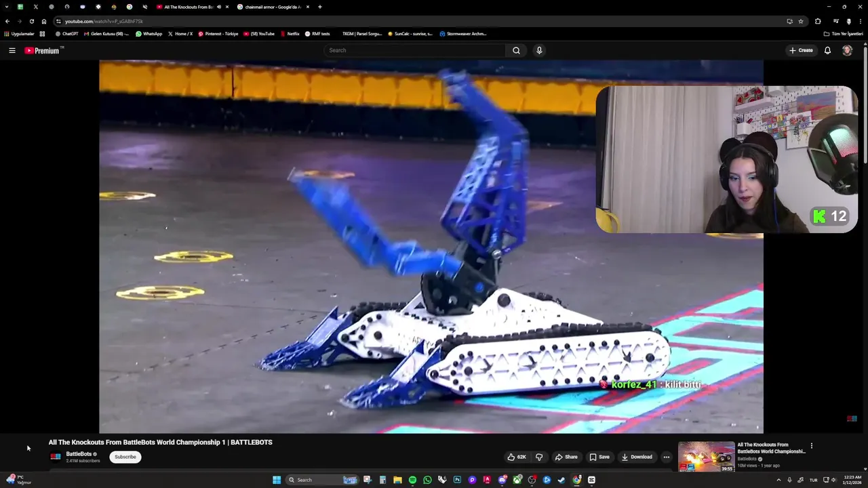Viewport: 868px width, 488px height.
Task: Open the TUR keyboard language switcher
Action: pyautogui.click(x=813, y=480)
